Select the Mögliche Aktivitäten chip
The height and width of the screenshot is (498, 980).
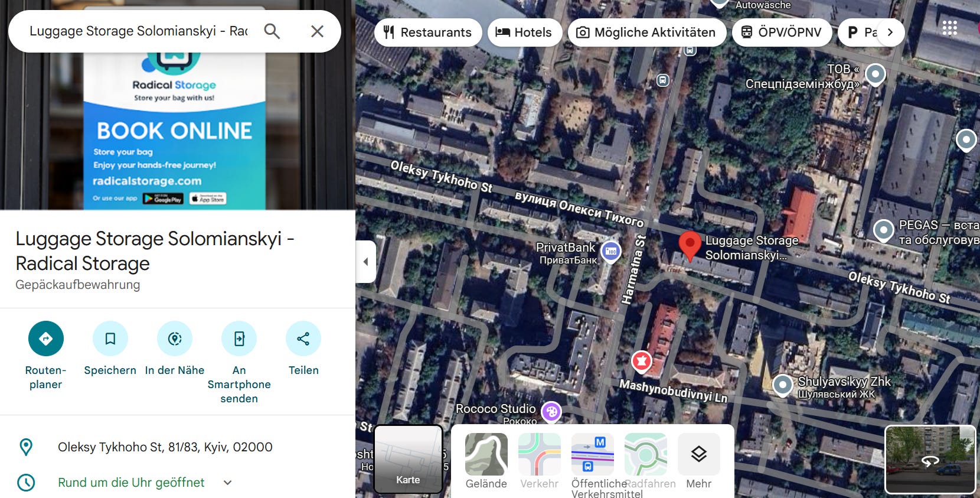click(x=646, y=32)
